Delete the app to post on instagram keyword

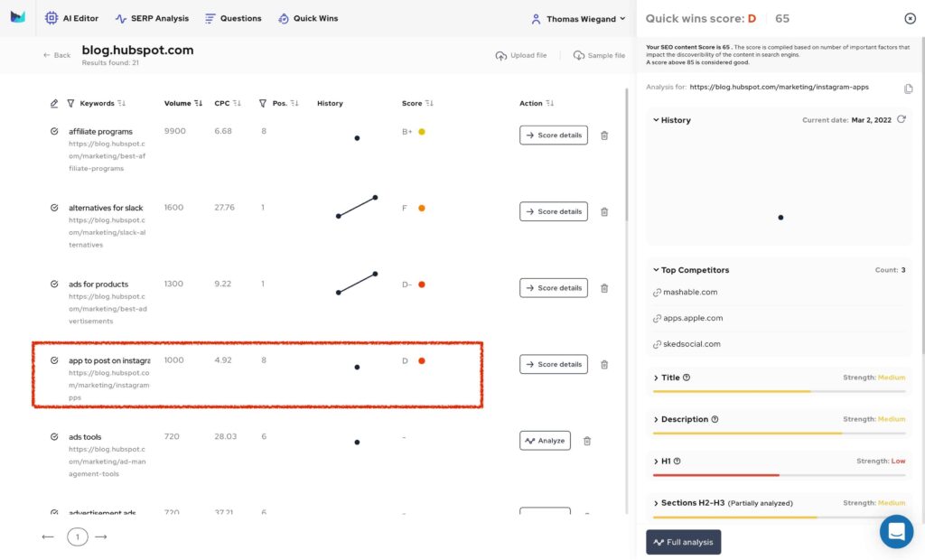click(604, 365)
